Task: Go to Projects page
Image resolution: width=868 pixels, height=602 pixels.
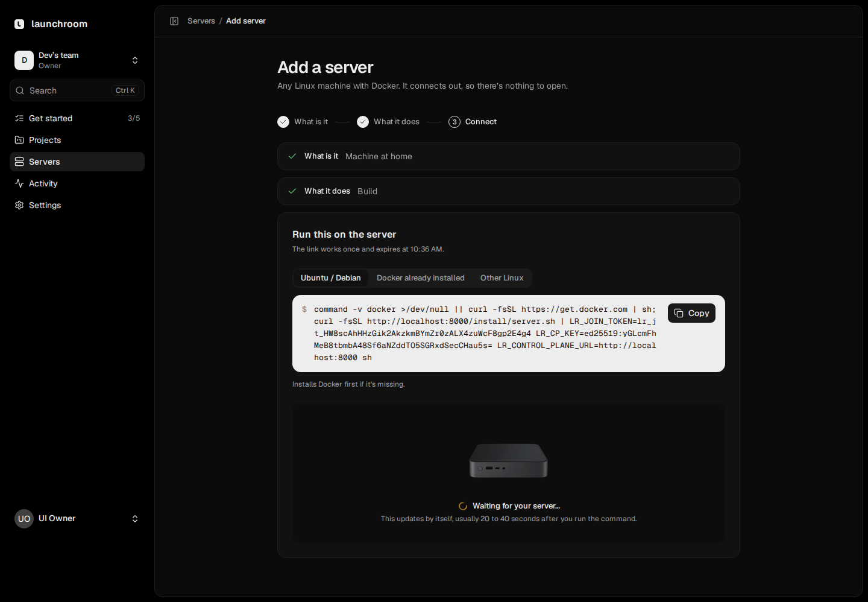Action: tap(77, 140)
